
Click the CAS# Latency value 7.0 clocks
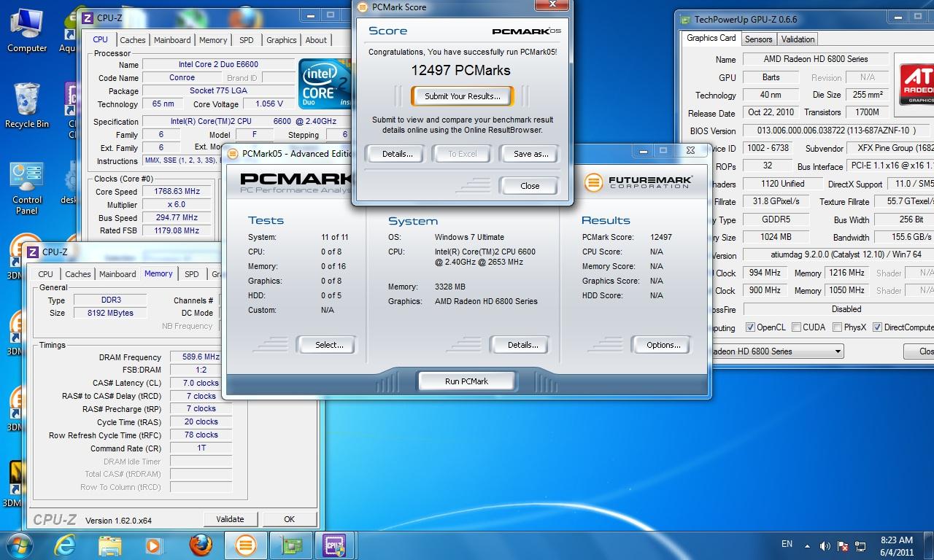click(201, 383)
